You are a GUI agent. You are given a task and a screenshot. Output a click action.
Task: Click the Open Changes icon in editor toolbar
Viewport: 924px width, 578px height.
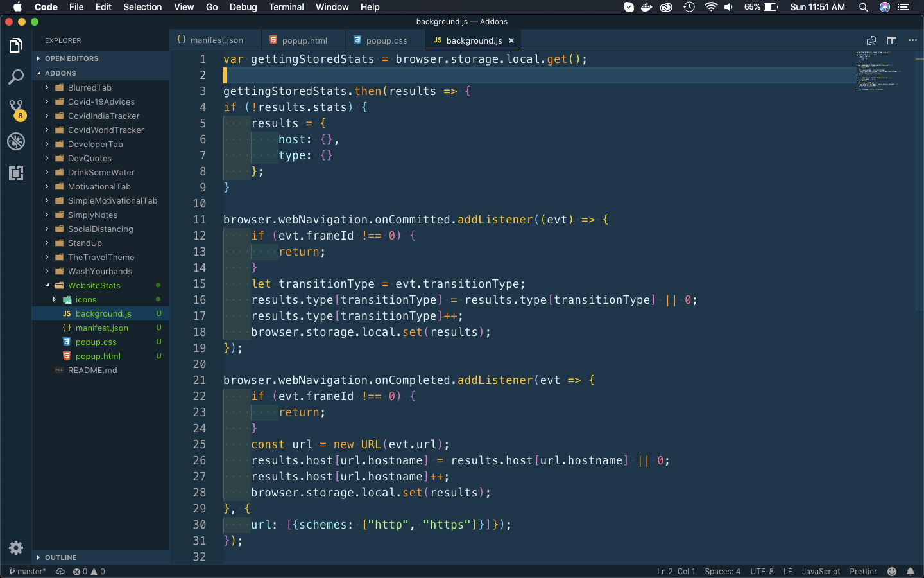(871, 40)
